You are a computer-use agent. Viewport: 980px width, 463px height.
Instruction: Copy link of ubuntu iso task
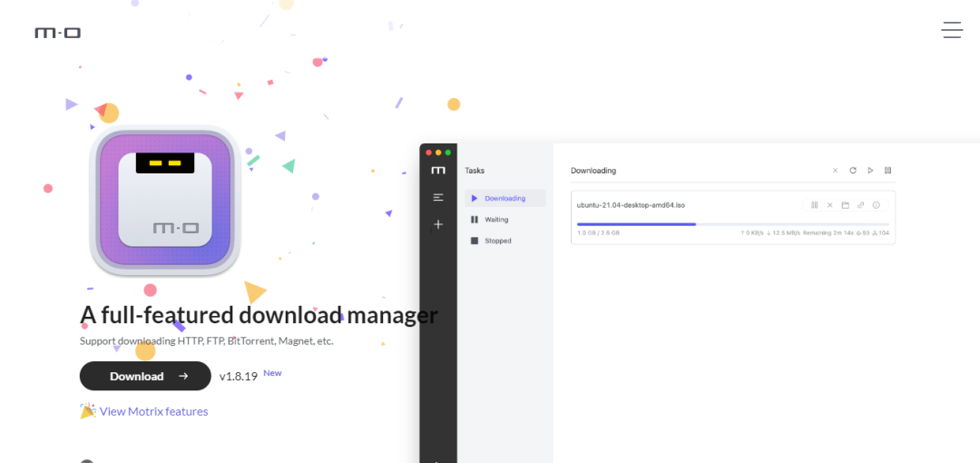(x=860, y=204)
